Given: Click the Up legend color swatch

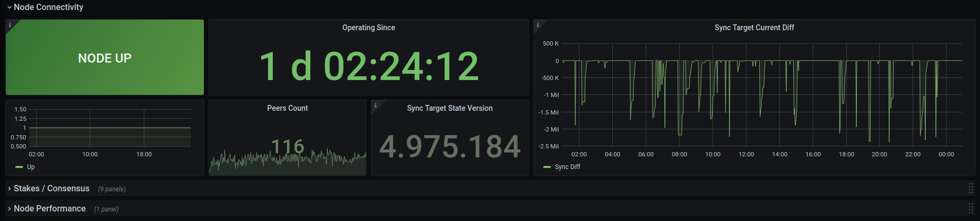Looking at the screenshot, I should (x=19, y=167).
